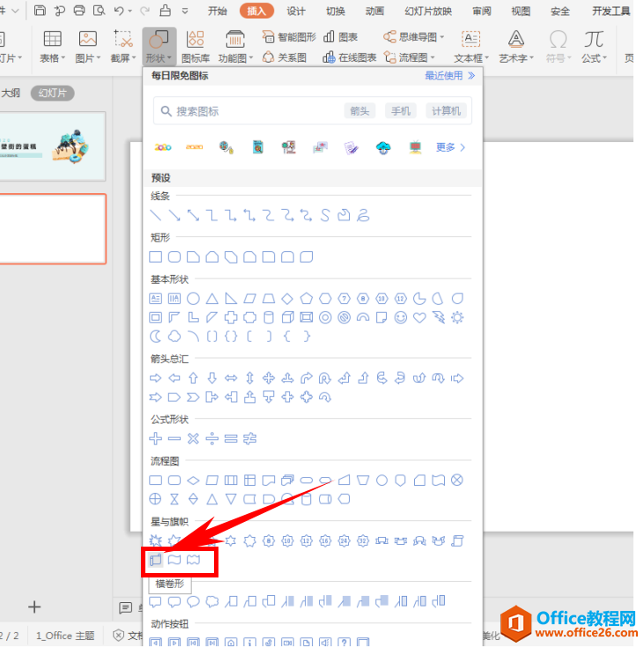The height and width of the screenshot is (648, 644).
Task: Open the 公式 equation dropdown
Action: [x=594, y=47]
